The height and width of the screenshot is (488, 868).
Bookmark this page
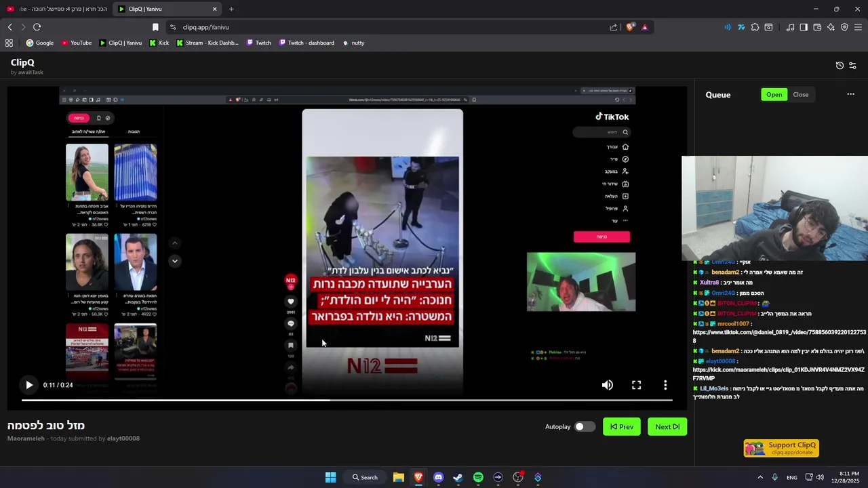coord(155,27)
